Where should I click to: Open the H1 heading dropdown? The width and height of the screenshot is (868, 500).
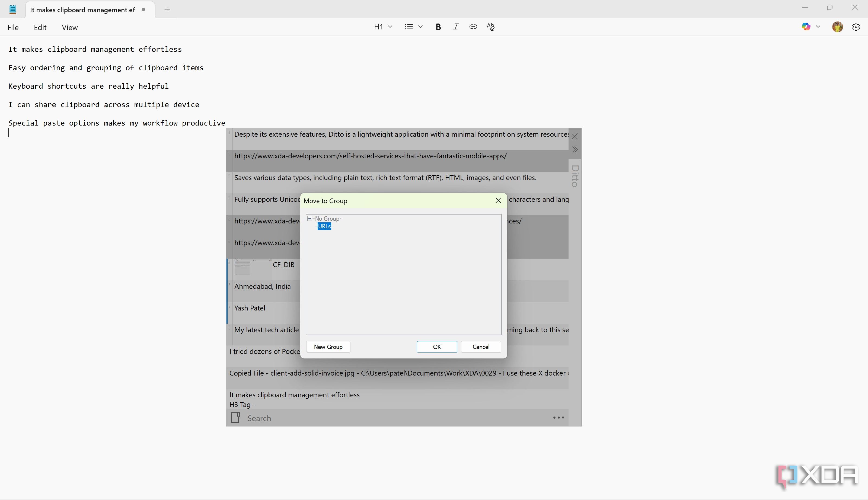[383, 27]
